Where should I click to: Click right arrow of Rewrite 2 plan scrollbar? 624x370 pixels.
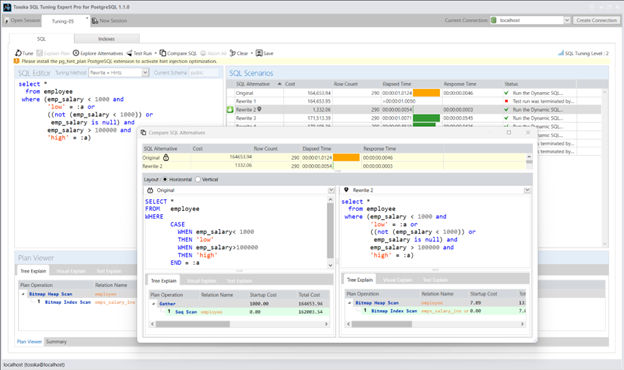click(523, 324)
